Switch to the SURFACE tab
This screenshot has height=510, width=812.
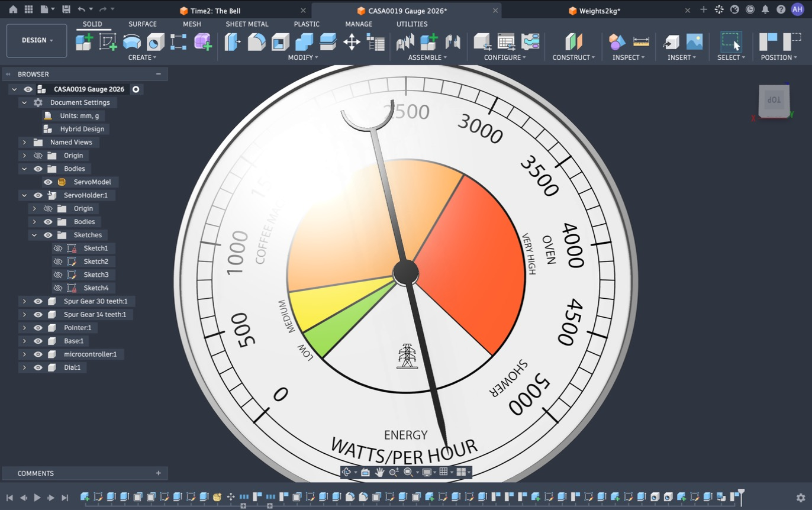[x=143, y=24]
